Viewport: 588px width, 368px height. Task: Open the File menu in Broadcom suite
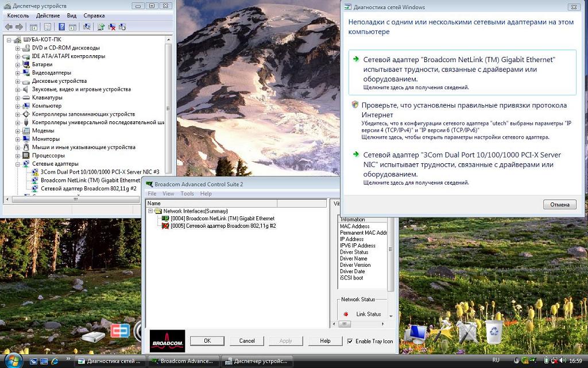tap(152, 194)
